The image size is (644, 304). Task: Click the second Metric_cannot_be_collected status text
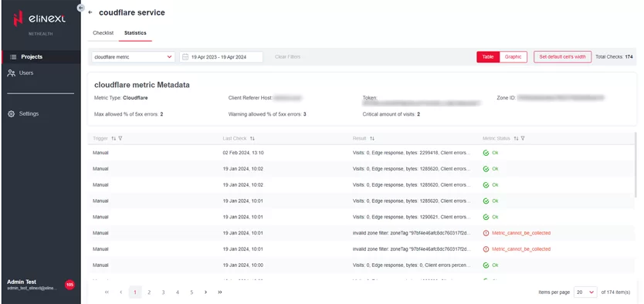(x=521, y=249)
